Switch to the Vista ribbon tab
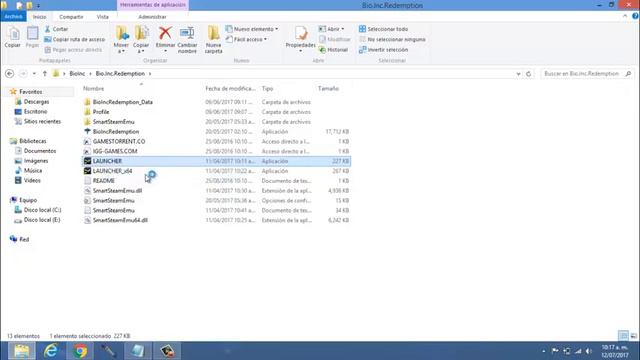The height and width of the screenshot is (360, 640). click(103, 17)
